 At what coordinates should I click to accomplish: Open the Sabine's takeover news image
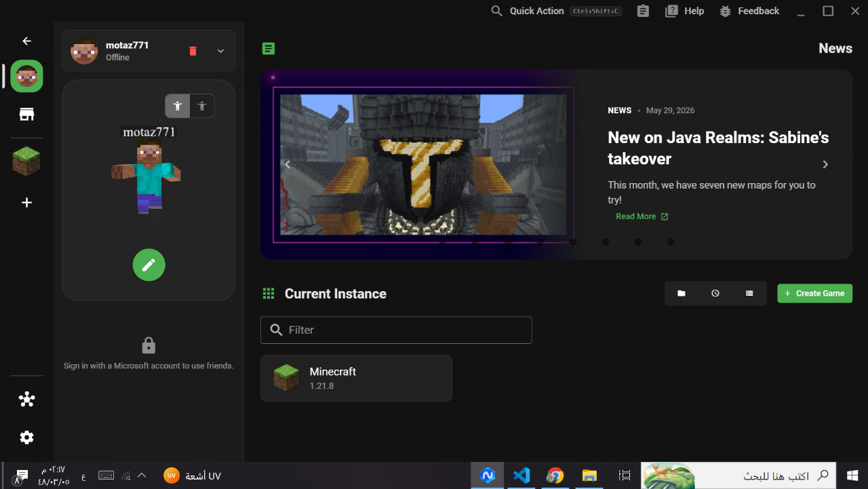423,164
